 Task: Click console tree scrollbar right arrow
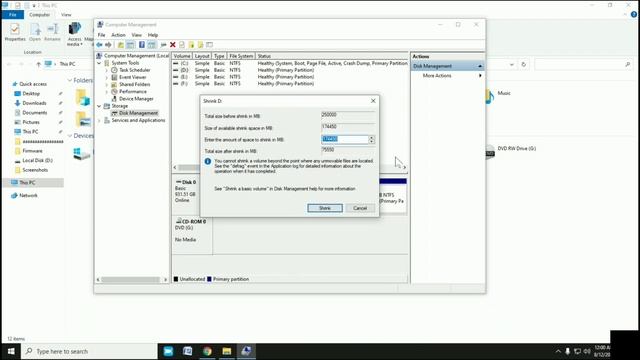pyautogui.click(x=165, y=280)
